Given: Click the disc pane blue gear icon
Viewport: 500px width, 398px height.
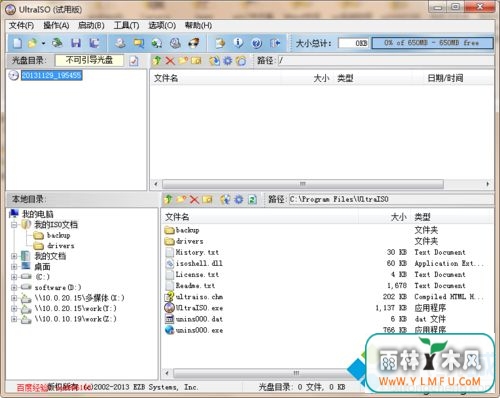Looking at the screenshot, I should (x=228, y=61).
